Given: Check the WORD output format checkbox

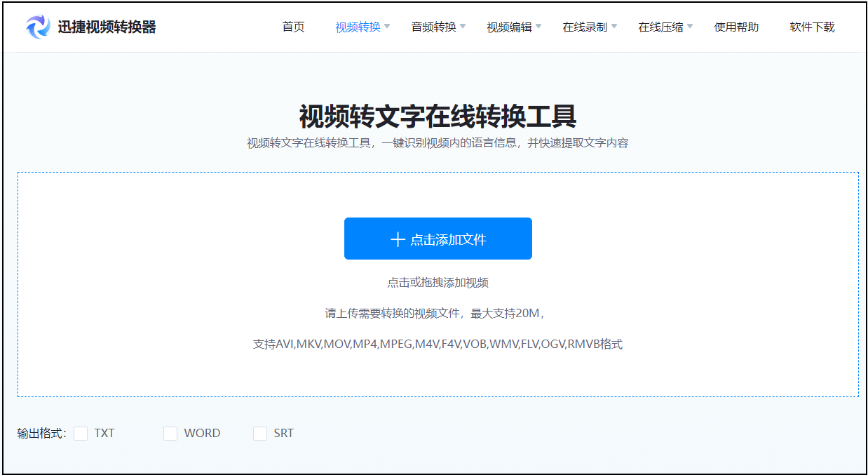Looking at the screenshot, I should pos(170,433).
